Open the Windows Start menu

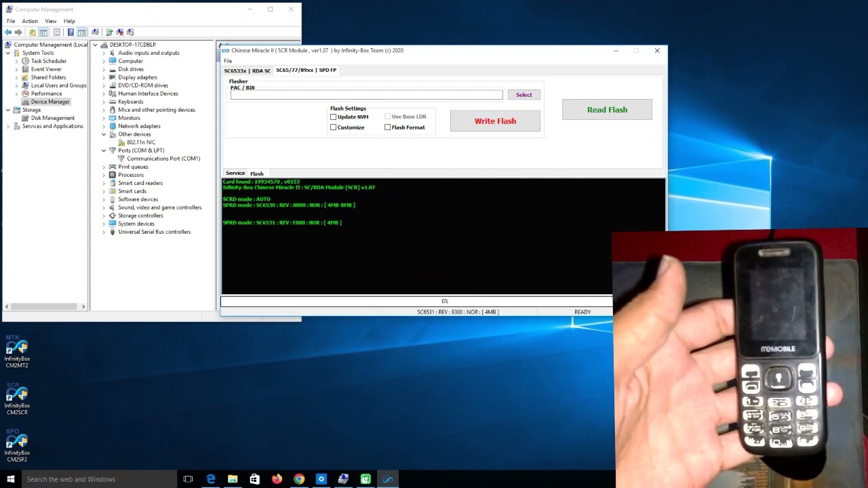click(x=10, y=479)
